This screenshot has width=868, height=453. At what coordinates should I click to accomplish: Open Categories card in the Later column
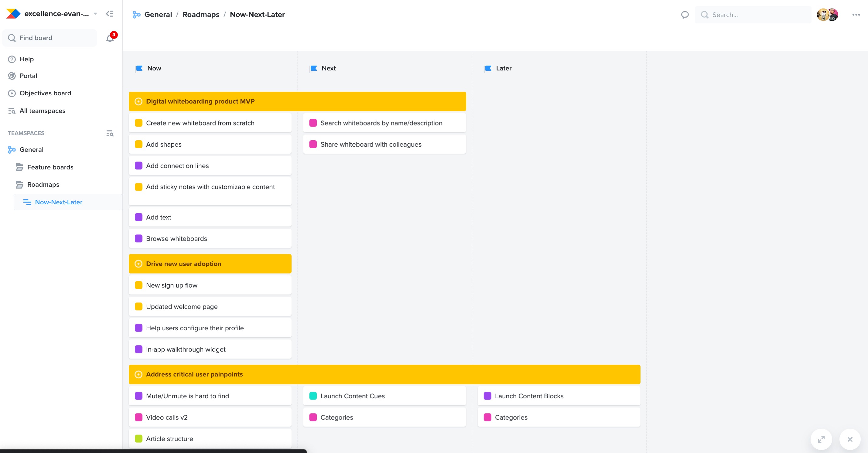[559, 417]
